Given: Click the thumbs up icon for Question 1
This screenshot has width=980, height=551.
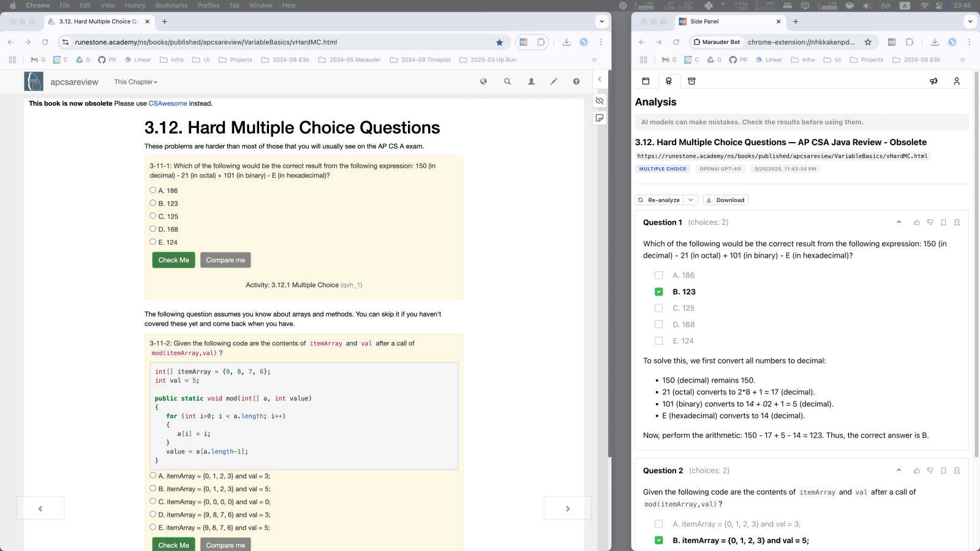Looking at the screenshot, I should (916, 222).
